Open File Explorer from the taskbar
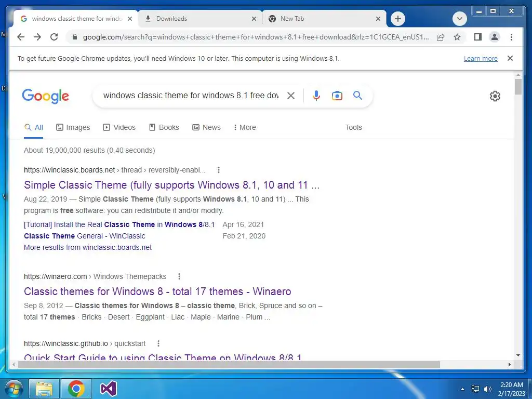This screenshot has width=532, height=399. click(x=44, y=389)
